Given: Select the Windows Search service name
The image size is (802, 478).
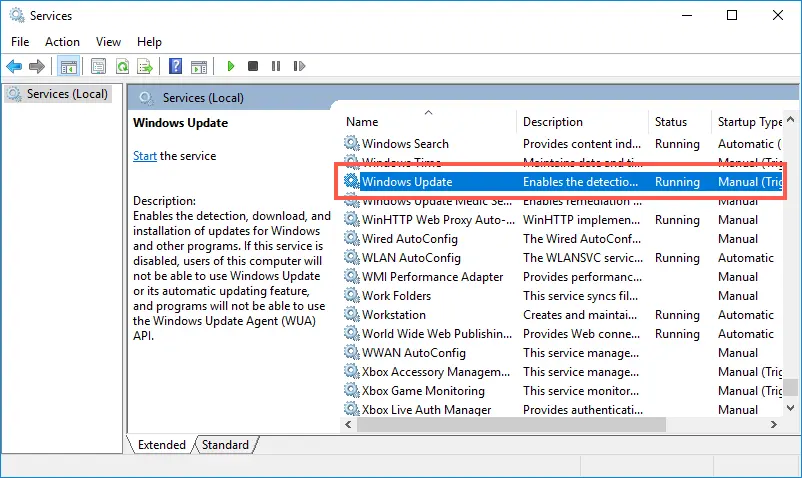Looking at the screenshot, I should pyautogui.click(x=405, y=144).
